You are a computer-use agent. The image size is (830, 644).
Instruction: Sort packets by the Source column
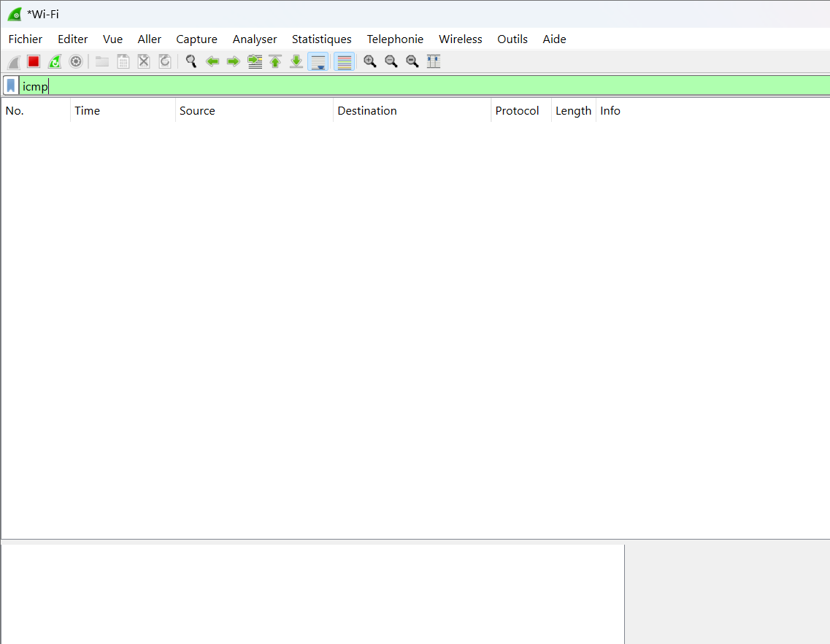(254, 111)
